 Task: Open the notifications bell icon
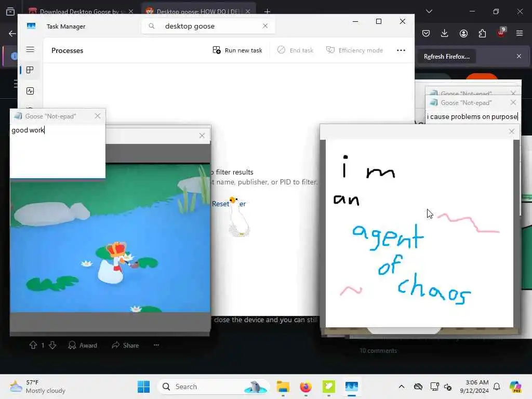click(x=497, y=387)
